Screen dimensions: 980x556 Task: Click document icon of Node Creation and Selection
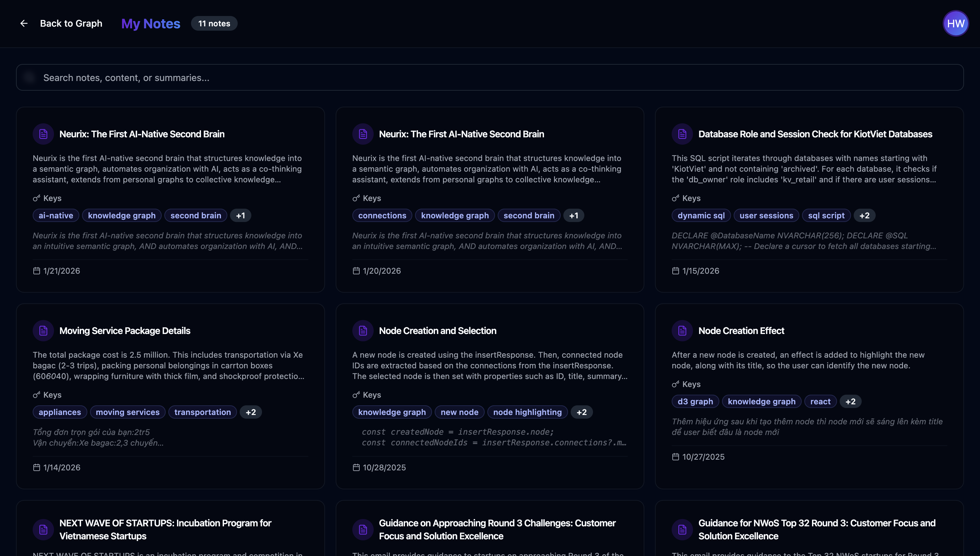point(363,331)
